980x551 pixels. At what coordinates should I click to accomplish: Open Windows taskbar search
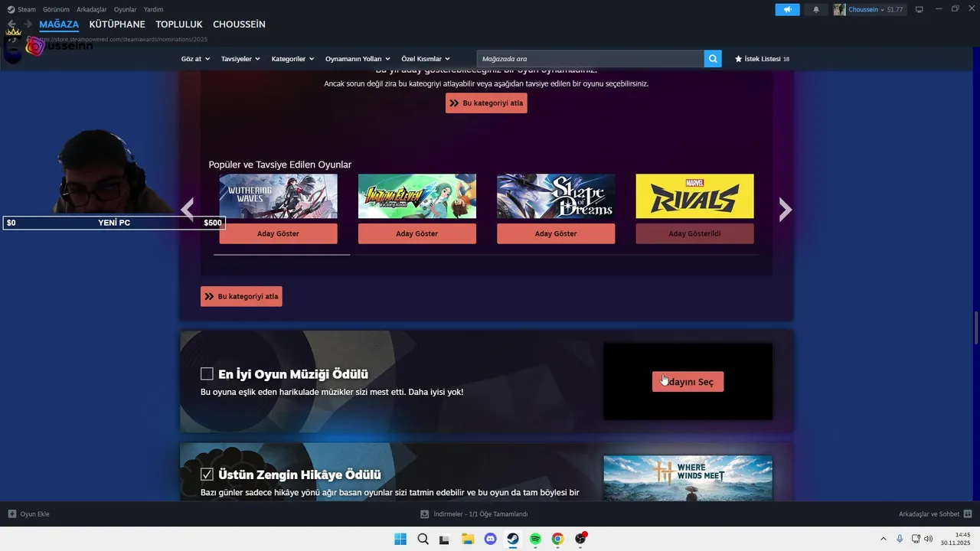pos(423,539)
